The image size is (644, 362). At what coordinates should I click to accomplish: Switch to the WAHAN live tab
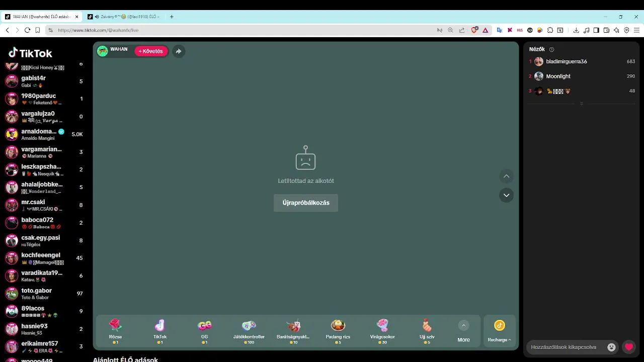[42, 17]
